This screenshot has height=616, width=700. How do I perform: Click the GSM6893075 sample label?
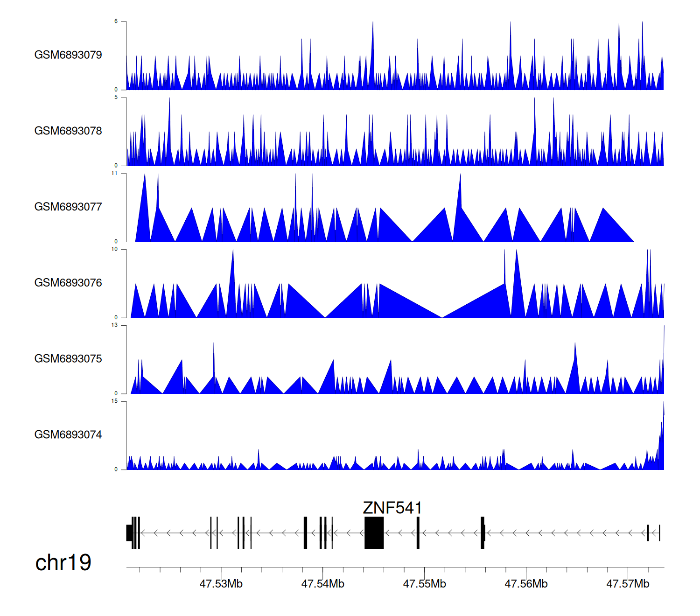point(68,359)
